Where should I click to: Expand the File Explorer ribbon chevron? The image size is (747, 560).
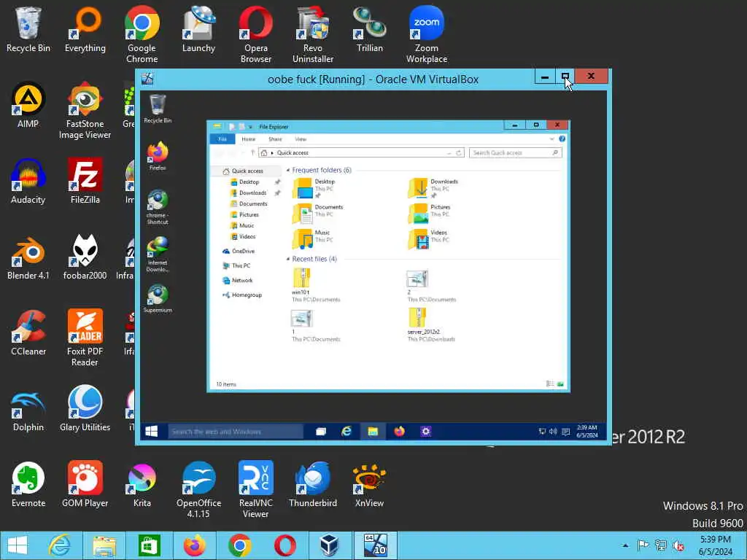tap(551, 139)
